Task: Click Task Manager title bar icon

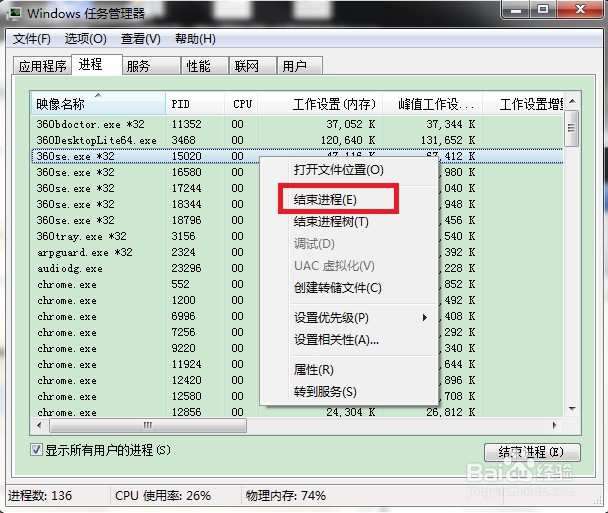Action: [x=14, y=14]
